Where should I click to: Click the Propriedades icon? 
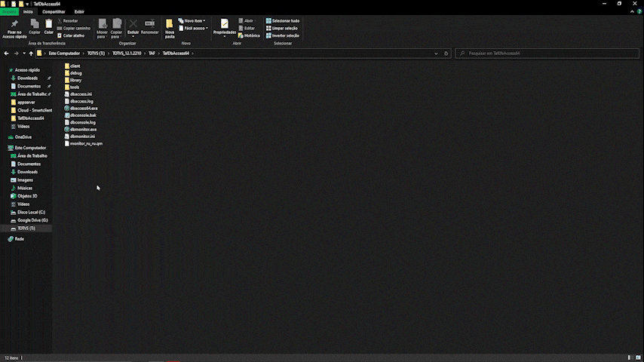click(x=224, y=24)
